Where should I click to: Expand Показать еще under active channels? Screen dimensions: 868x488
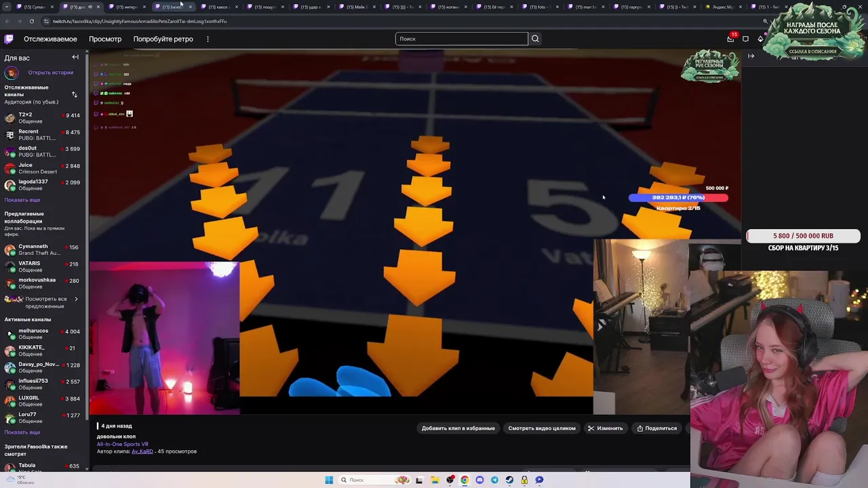[22, 432]
